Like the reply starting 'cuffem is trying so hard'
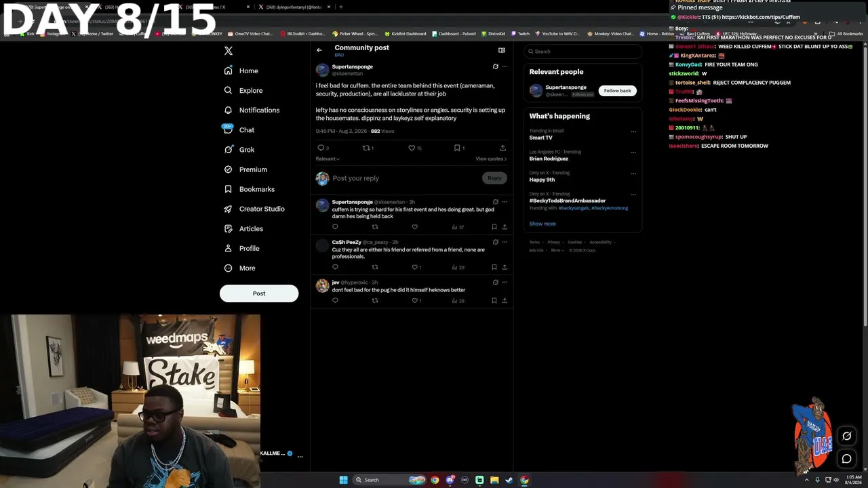This screenshot has height=488, width=868. click(x=414, y=227)
